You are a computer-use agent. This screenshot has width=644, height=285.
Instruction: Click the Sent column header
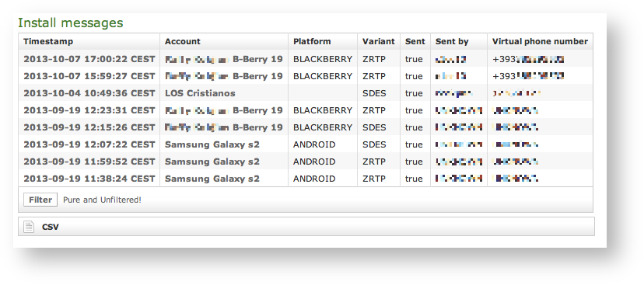[x=415, y=41]
